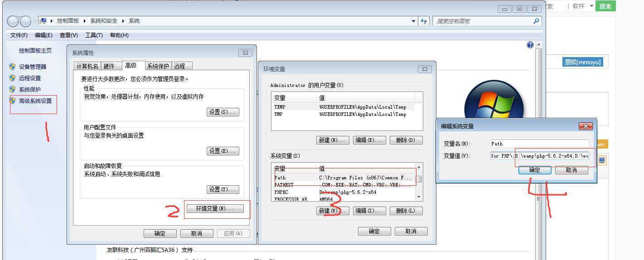
Task: Switch to the 系统保护 tab
Action: coord(158,66)
